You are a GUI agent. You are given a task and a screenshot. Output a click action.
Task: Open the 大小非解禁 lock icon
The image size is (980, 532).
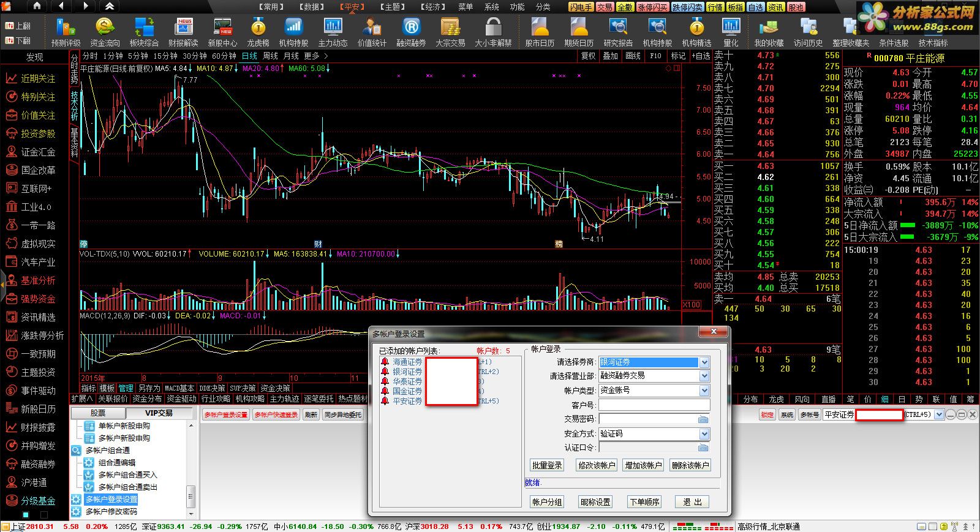pos(493,32)
